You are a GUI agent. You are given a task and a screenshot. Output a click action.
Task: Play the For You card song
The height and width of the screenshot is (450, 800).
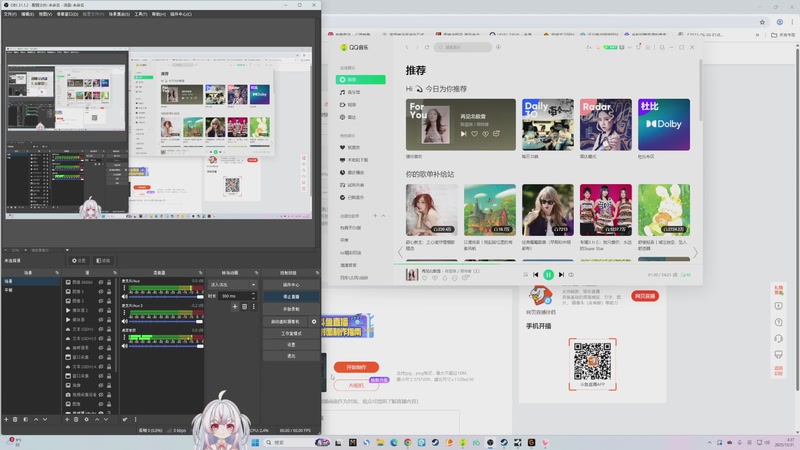pyautogui.click(x=463, y=134)
